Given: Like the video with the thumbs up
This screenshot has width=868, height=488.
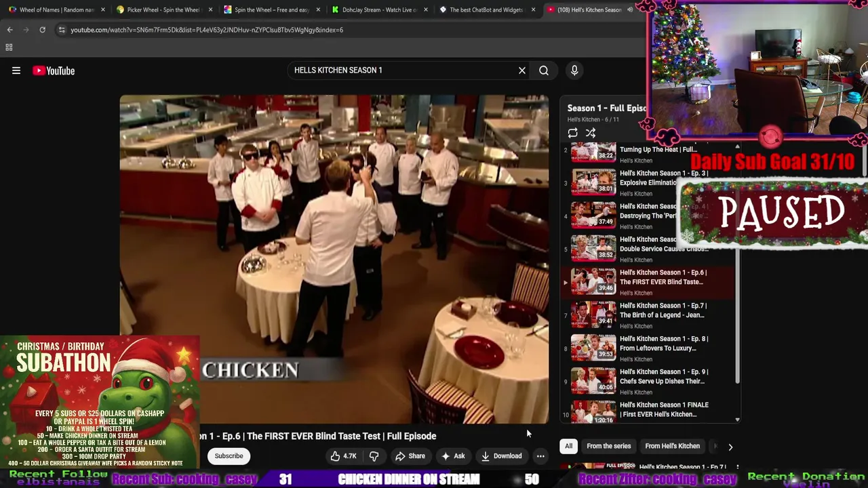Looking at the screenshot, I should coord(344,456).
